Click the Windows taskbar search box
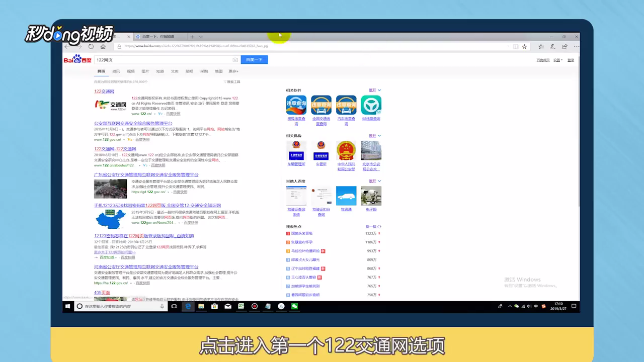644x362 pixels. [120, 306]
